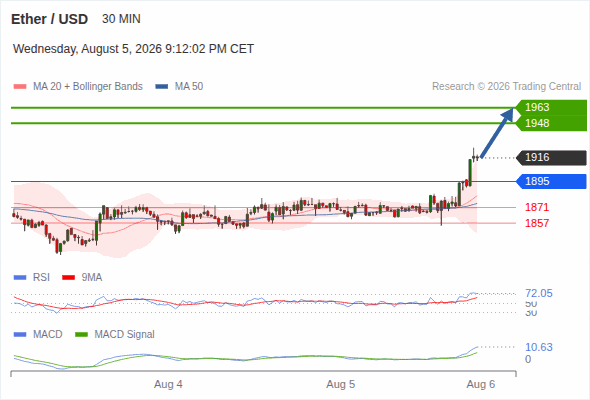Click the Aug 6 date axis label
This screenshot has width=590, height=400.
(x=481, y=384)
